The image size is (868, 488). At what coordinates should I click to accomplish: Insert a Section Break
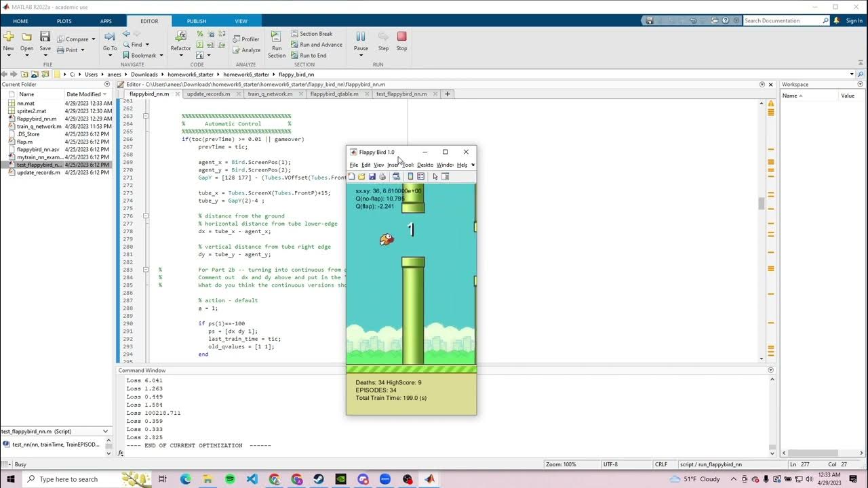(x=311, y=34)
